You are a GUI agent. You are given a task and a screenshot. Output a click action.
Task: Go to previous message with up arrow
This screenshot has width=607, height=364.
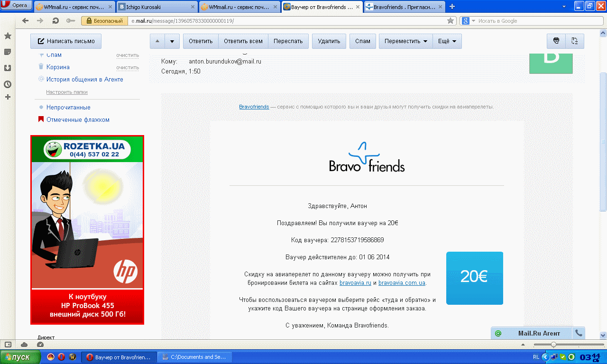click(157, 41)
